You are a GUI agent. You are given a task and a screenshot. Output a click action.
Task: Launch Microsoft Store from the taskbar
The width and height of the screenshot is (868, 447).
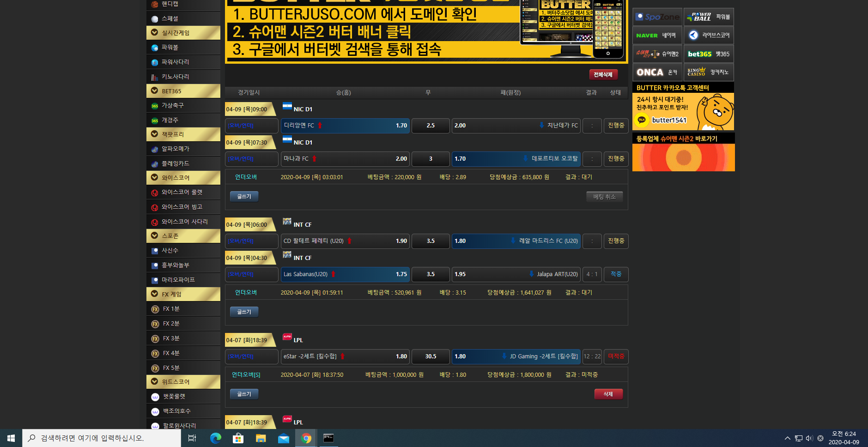pyautogui.click(x=238, y=438)
